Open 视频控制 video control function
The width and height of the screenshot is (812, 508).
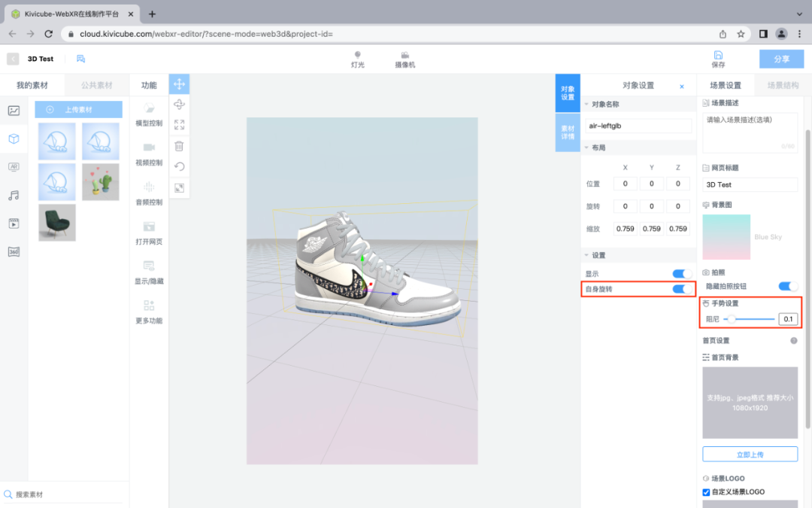(x=149, y=154)
